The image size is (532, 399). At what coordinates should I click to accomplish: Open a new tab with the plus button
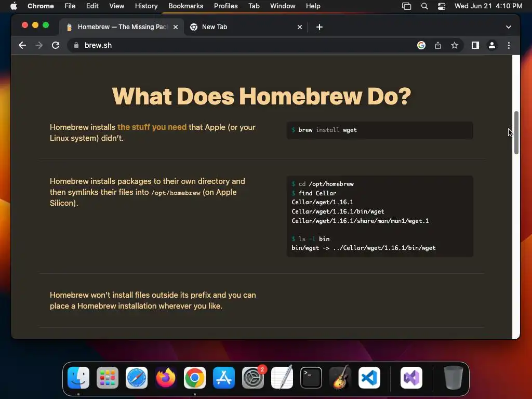[320, 27]
